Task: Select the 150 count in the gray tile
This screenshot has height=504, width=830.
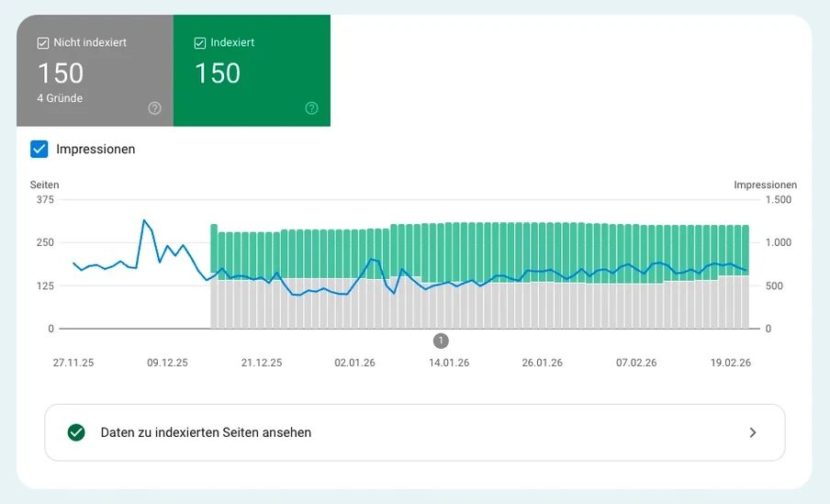Action: [x=61, y=73]
